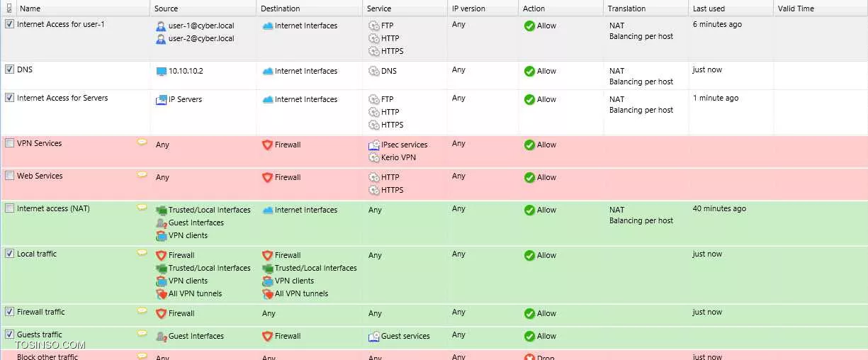Click the Last used column header
This screenshot has width=868, height=360.
click(731, 9)
